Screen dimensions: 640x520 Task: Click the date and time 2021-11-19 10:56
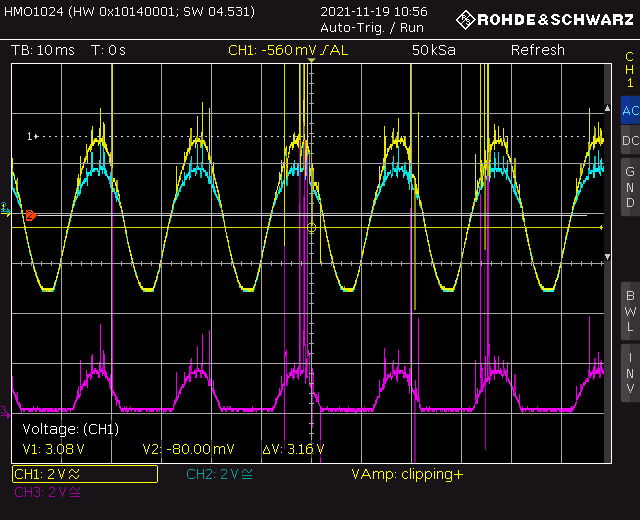[374, 11]
